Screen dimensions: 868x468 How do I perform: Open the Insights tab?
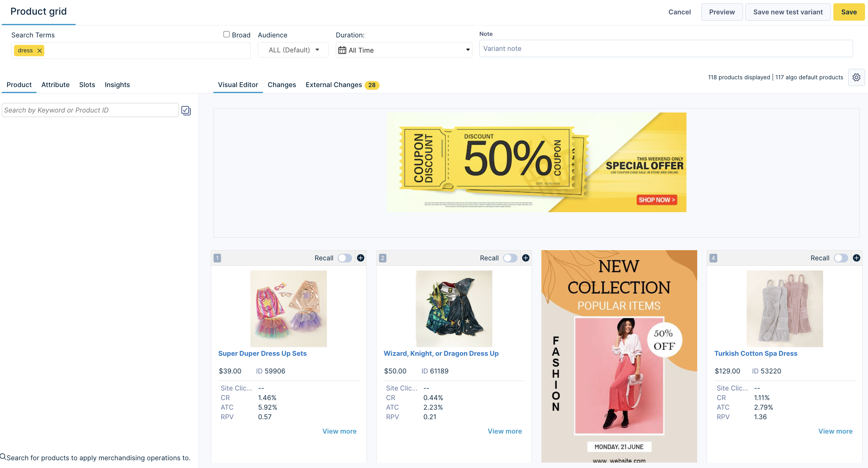(117, 85)
